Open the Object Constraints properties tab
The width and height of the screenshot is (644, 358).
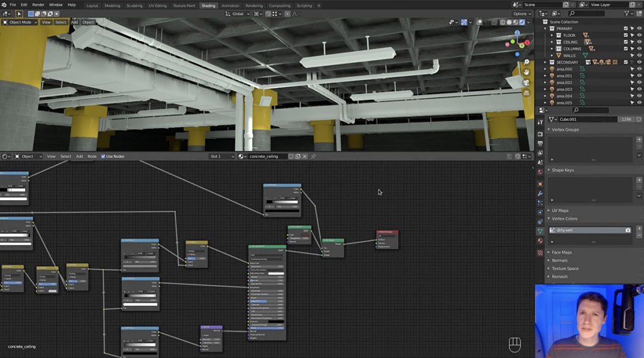point(540,222)
